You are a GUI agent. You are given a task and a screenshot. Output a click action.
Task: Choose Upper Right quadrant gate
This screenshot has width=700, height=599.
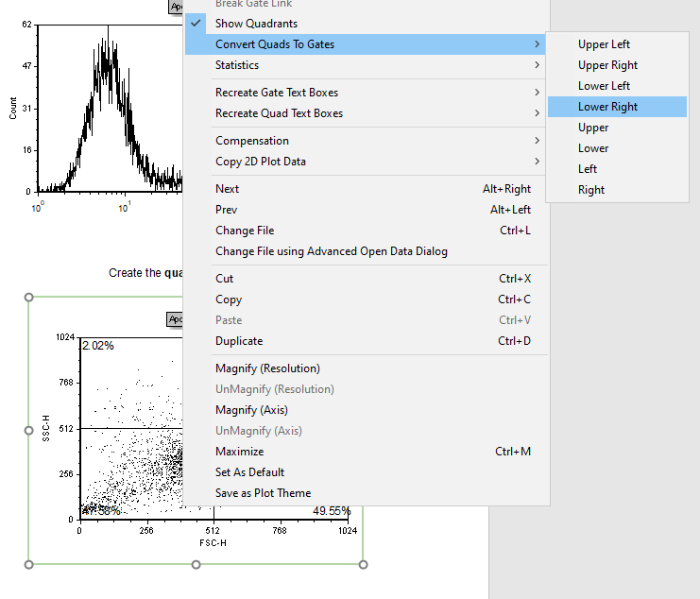coord(617,65)
